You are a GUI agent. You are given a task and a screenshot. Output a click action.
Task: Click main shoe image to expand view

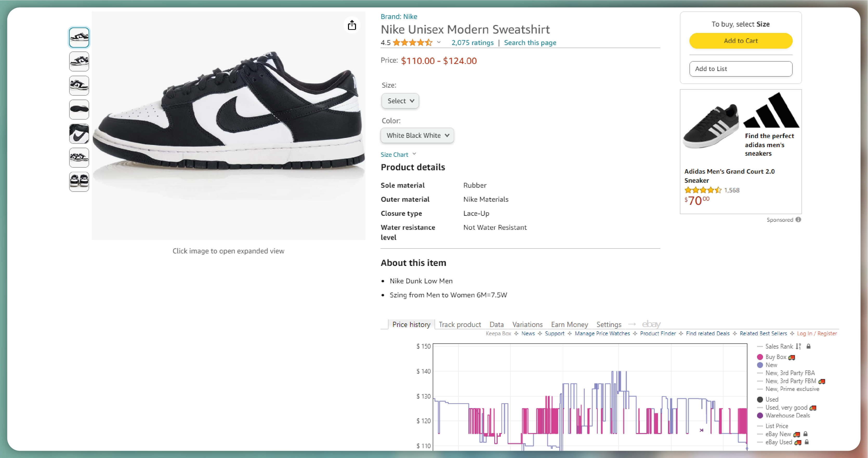pos(228,125)
